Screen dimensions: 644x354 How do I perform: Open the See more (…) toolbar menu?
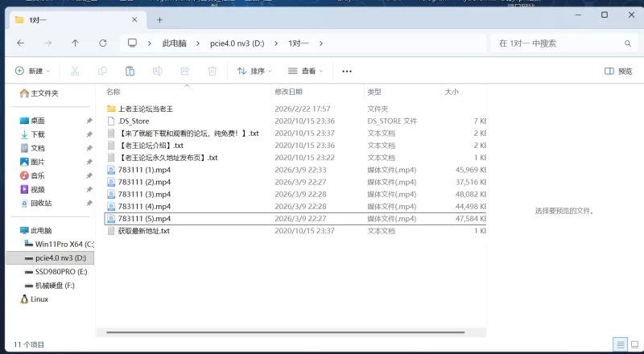tap(347, 71)
